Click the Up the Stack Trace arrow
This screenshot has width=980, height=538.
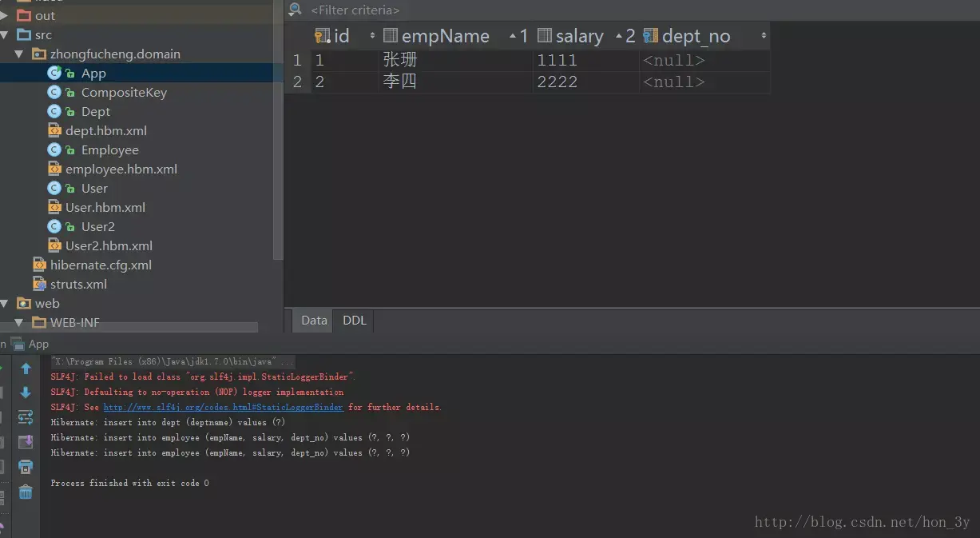click(x=26, y=369)
